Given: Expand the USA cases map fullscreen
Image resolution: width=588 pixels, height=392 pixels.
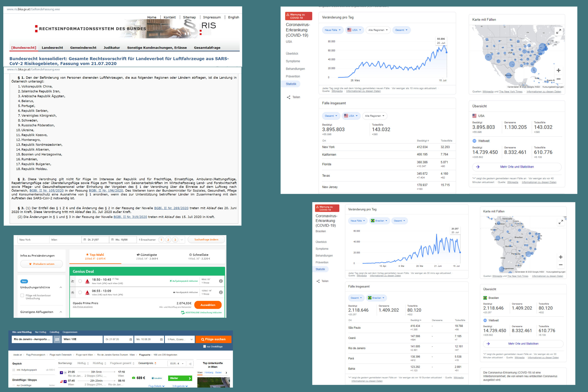Looking at the screenshot, I should 559,31.
